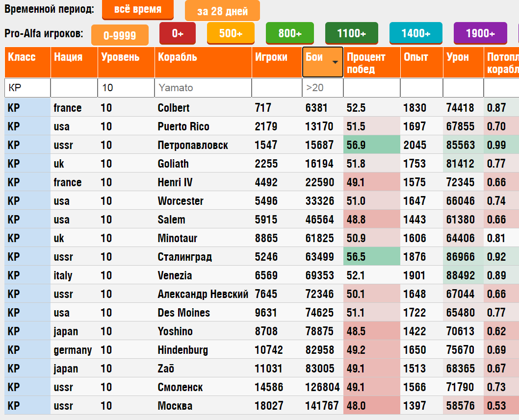Screen dimensions: 519x420
Task: Select the 'всё время' time period button
Action: [x=138, y=10]
